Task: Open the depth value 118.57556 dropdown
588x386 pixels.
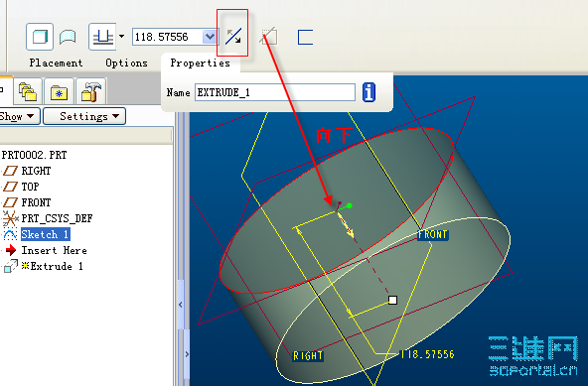Action: [210, 37]
